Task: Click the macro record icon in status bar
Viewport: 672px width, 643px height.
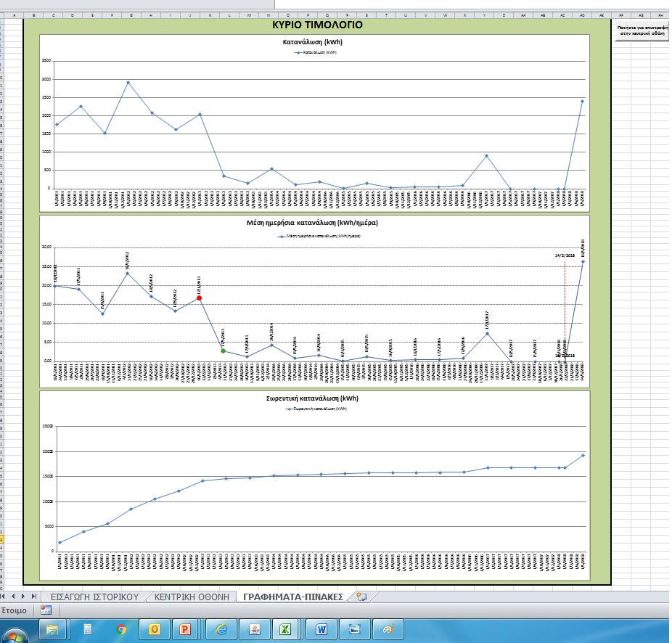Action: [46, 610]
